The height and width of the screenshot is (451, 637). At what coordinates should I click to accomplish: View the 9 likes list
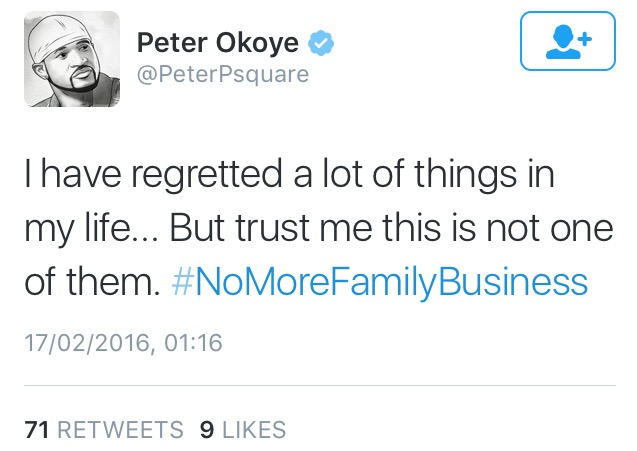[x=243, y=430]
